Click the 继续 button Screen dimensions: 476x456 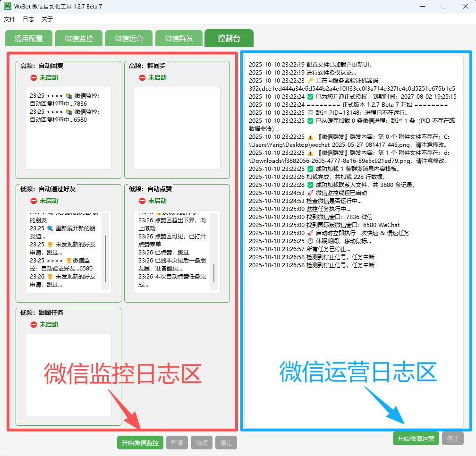[x=202, y=443]
